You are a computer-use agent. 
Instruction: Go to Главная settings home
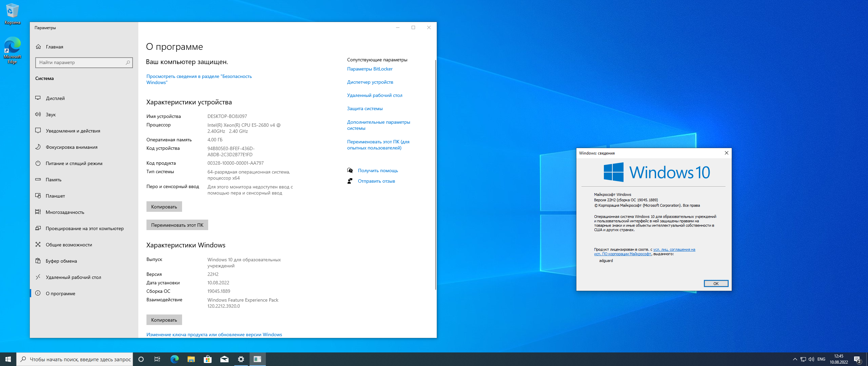point(84,47)
